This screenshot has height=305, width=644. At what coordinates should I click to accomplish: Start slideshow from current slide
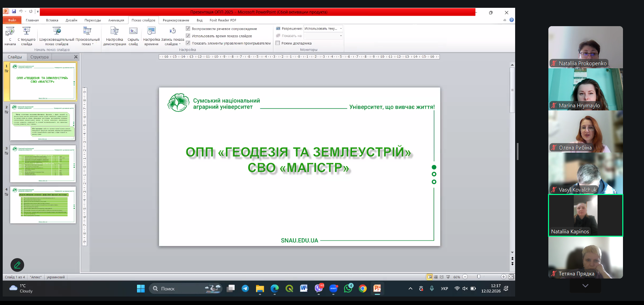click(x=26, y=32)
